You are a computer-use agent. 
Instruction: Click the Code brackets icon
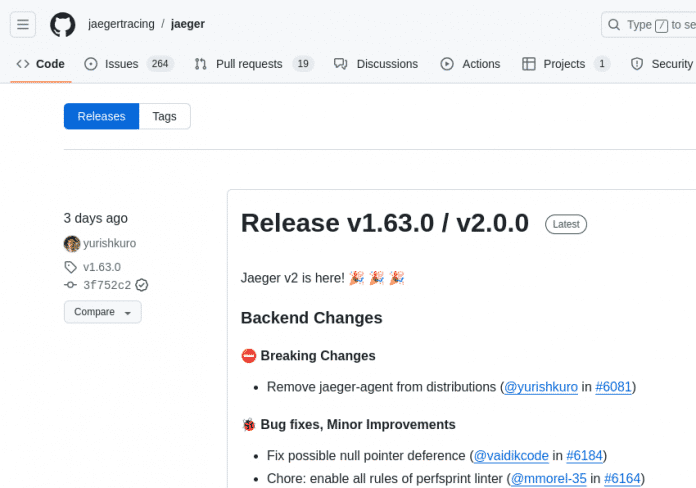[x=23, y=64]
